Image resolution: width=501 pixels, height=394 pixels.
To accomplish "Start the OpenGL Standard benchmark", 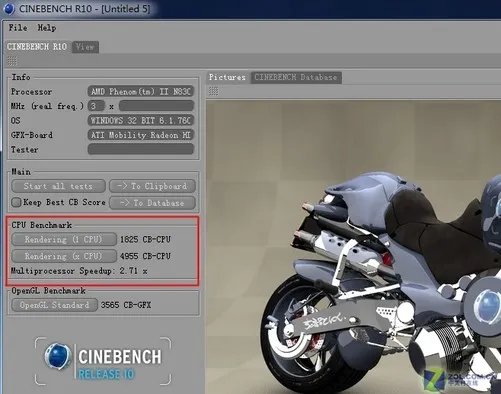I will 54,305.
